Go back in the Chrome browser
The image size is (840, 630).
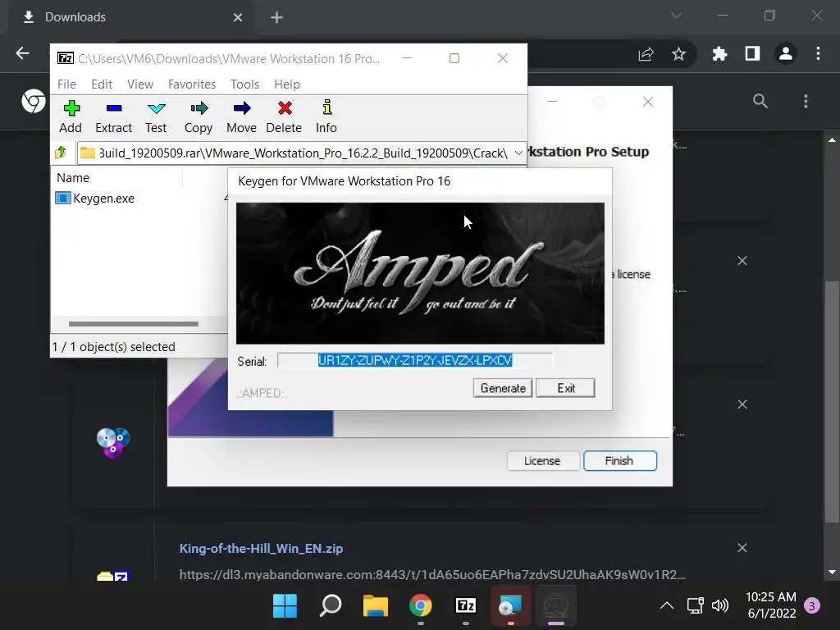pyautogui.click(x=22, y=53)
